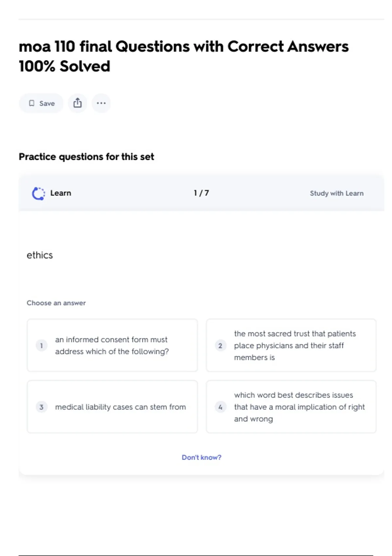392x556 pixels.
Task: Click the number 4 badge icon
Action: pos(220,407)
